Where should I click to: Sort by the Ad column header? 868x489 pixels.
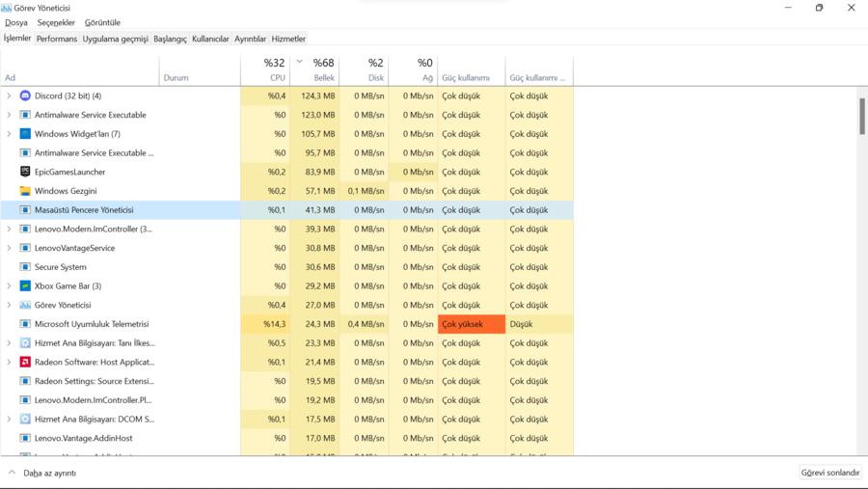[x=80, y=70]
